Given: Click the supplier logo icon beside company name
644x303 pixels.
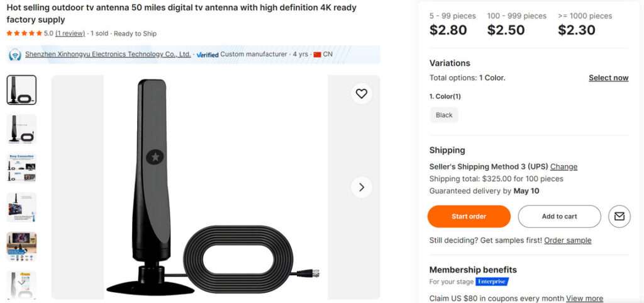Looking at the screenshot, I should click(15, 55).
